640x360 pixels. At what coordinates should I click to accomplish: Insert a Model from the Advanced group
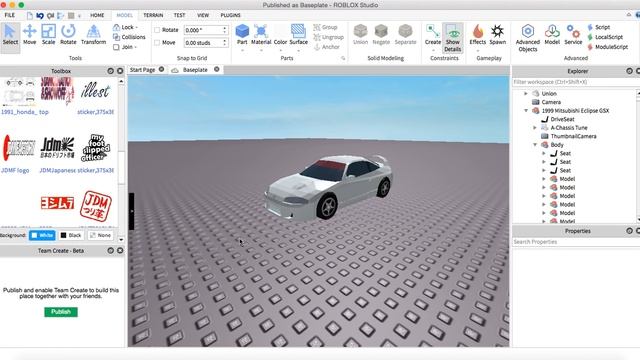tap(552, 35)
